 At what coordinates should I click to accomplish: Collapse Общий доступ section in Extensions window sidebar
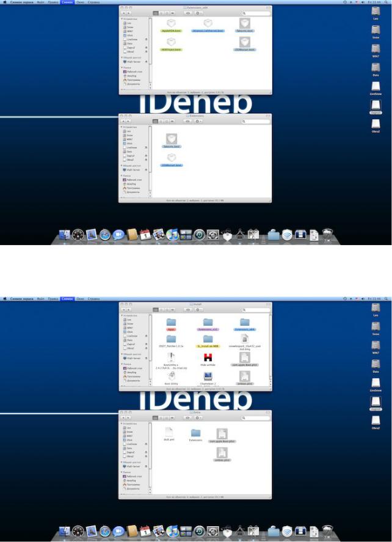[122, 166]
